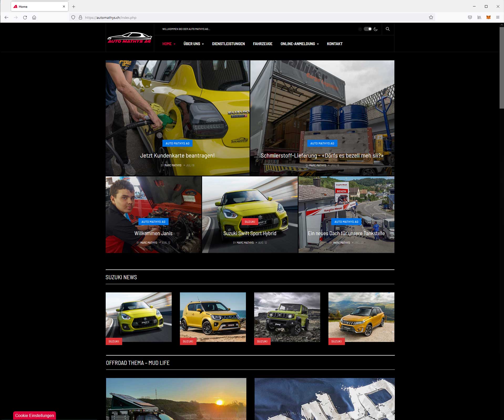This screenshot has height=420, width=504.
Task: Open the green Jimny news thumbnail
Action: pos(287,317)
